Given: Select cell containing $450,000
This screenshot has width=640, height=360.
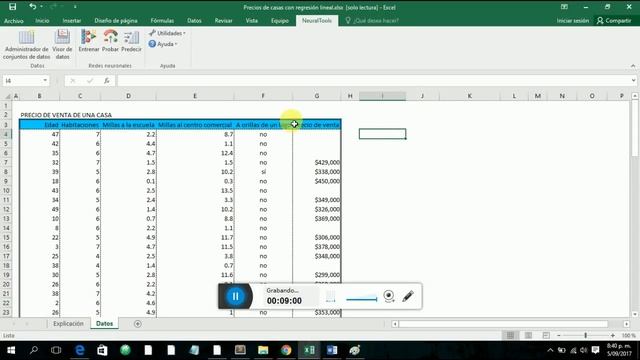Looking at the screenshot, I should coord(317,181).
